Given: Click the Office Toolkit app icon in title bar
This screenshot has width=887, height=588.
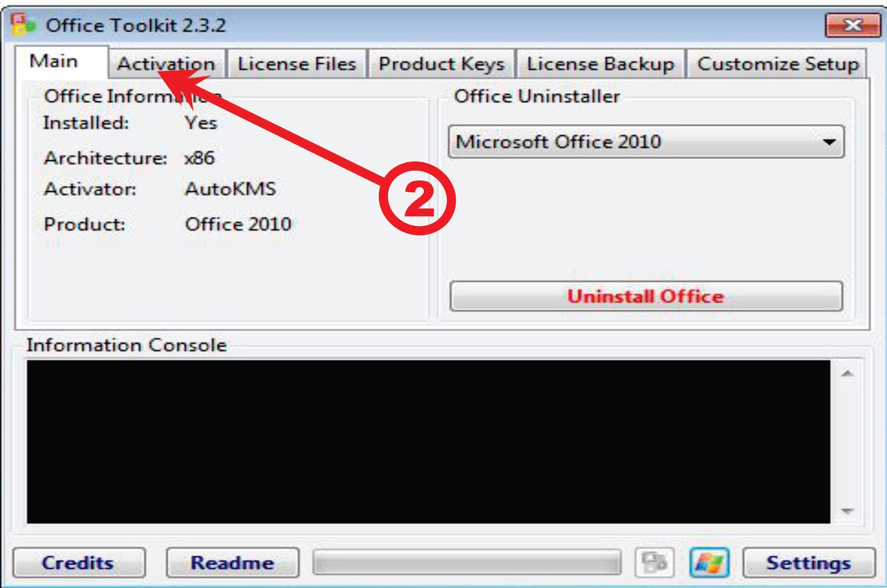Looking at the screenshot, I should (23, 24).
